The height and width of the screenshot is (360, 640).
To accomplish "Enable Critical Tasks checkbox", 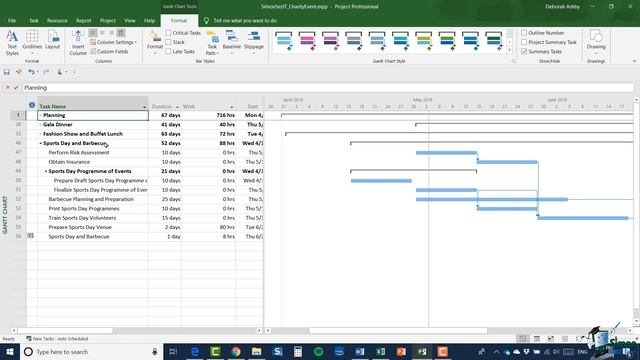I will [x=168, y=33].
